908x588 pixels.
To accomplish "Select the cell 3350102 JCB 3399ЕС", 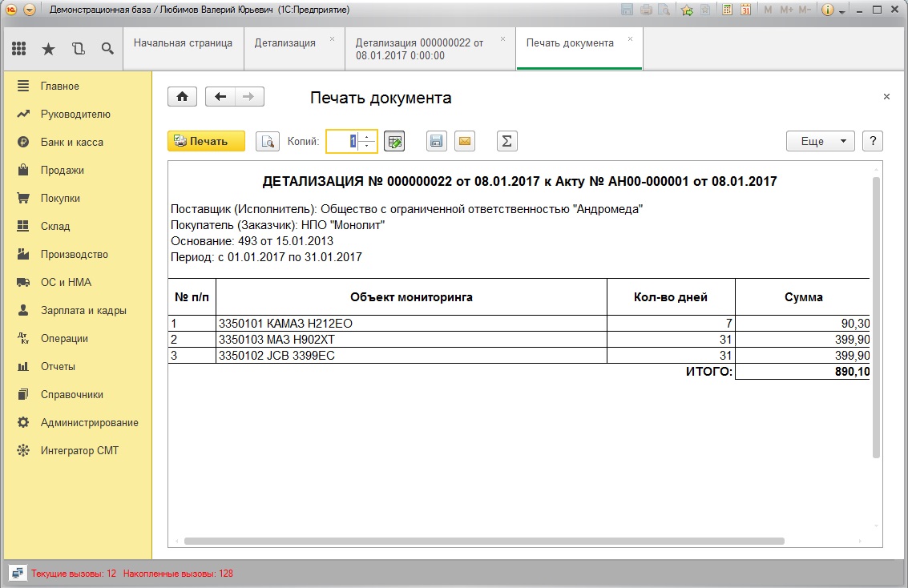I will click(x=411, y=356).
